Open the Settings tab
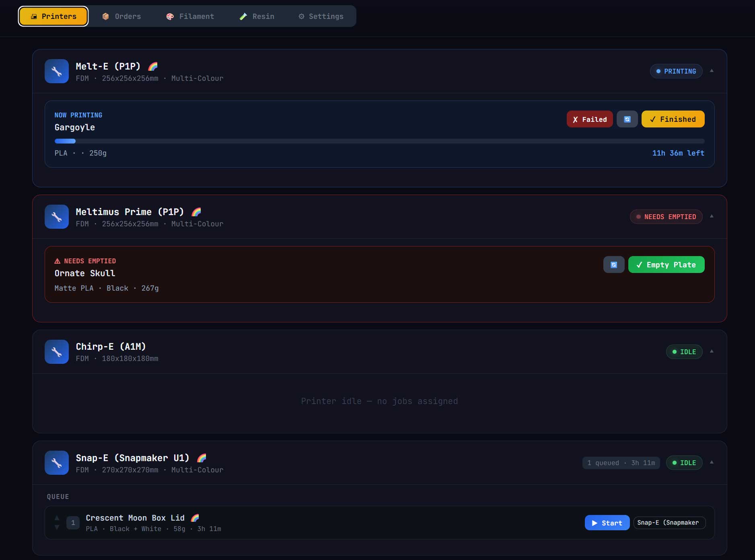 click(x=321, y=16)
